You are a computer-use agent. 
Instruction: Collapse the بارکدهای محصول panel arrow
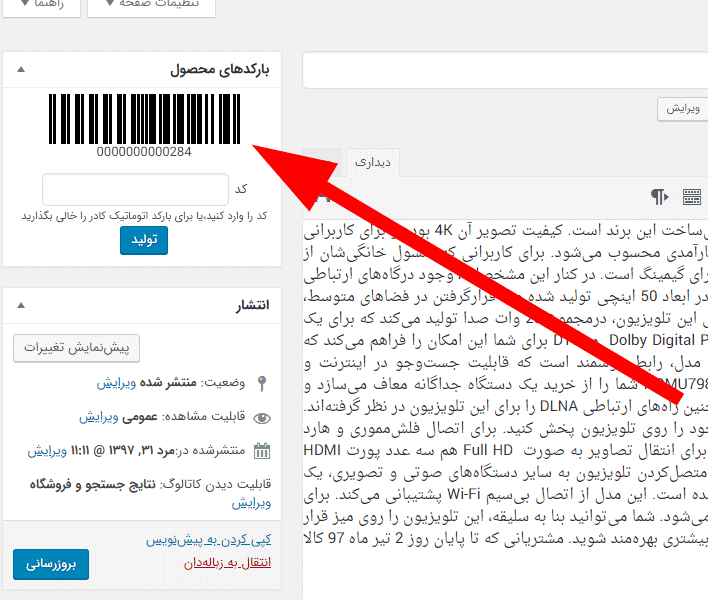[x=21, y=69]
